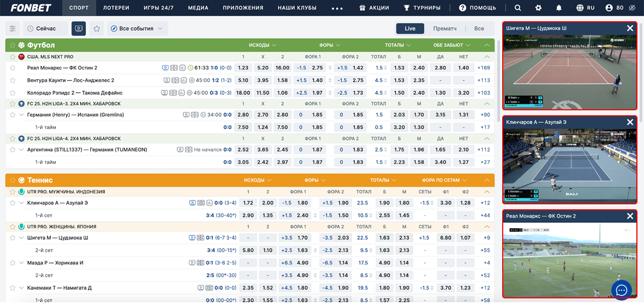
Task: Toggle favorite star for Реал Монаркс match
Action: point(12,68)
